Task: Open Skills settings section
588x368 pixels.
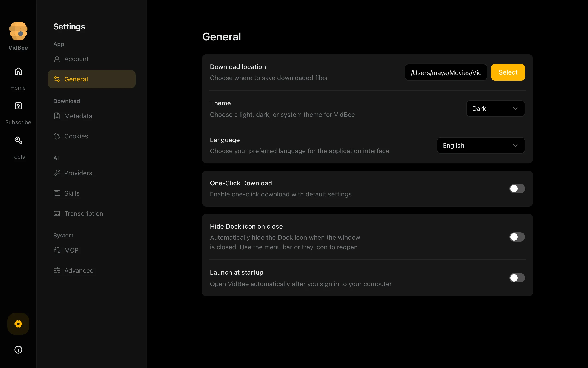Action: [92, 193]
